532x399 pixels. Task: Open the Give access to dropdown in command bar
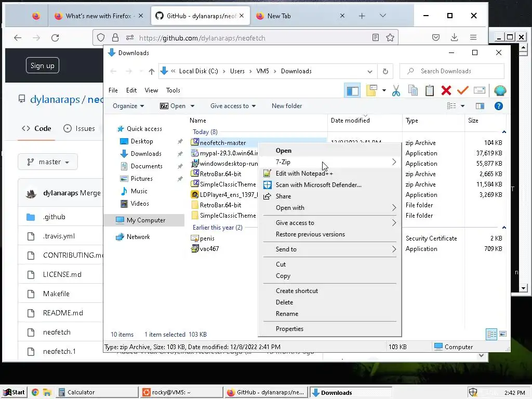233,106
